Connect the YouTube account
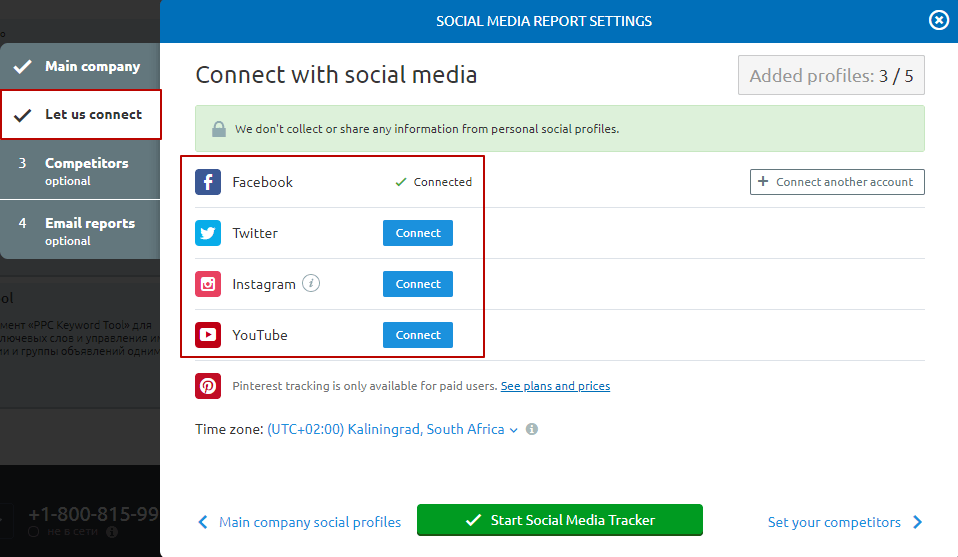This screenshot has width=958, height=557. (418, 335)
